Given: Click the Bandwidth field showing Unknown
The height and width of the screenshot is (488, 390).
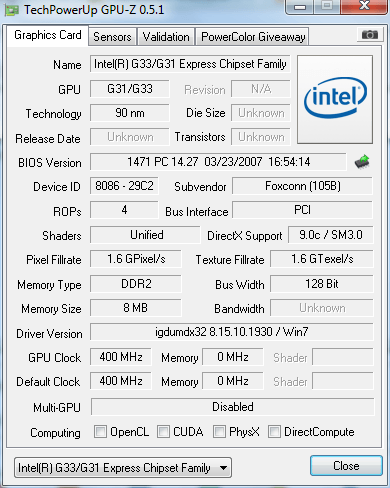Looking at the screenshot, I should (x=322, y=308).
